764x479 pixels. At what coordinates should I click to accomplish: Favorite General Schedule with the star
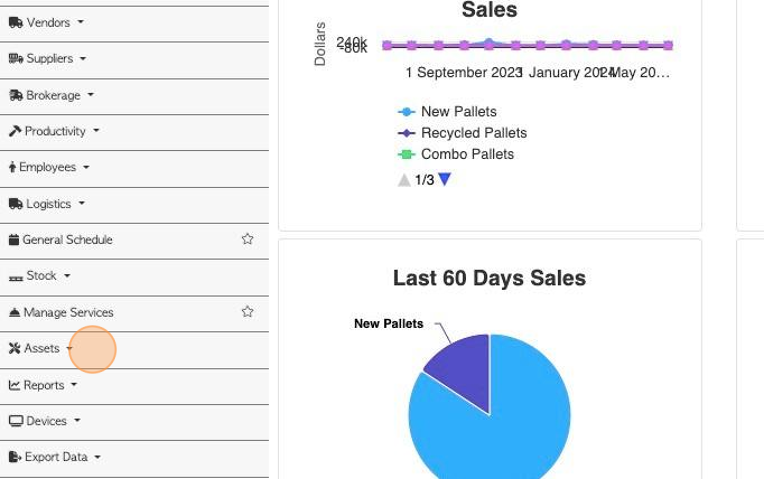248,239
